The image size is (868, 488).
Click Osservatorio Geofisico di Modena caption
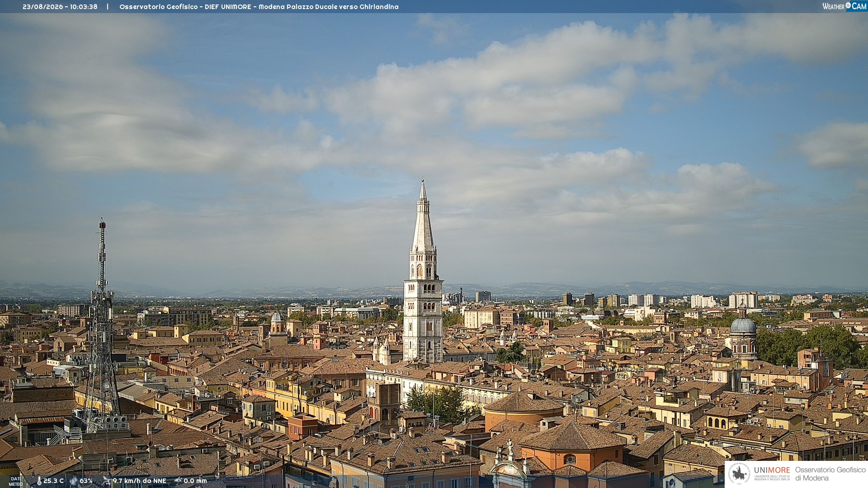830,474
